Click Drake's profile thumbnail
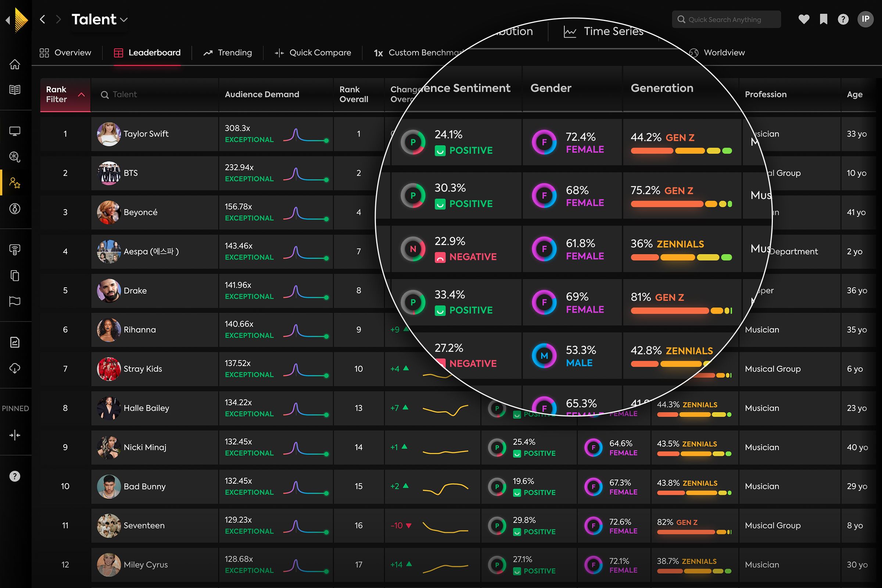 (109, 291)
